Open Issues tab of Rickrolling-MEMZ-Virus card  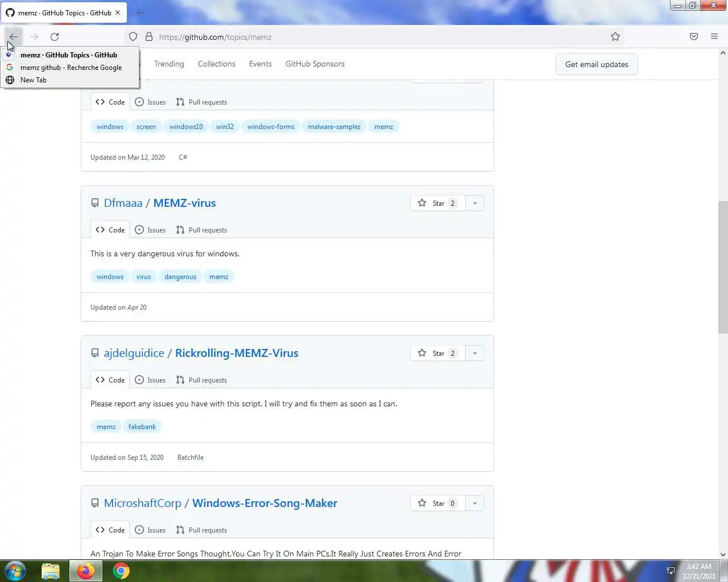pyautogui.click(x=151, y=380)
